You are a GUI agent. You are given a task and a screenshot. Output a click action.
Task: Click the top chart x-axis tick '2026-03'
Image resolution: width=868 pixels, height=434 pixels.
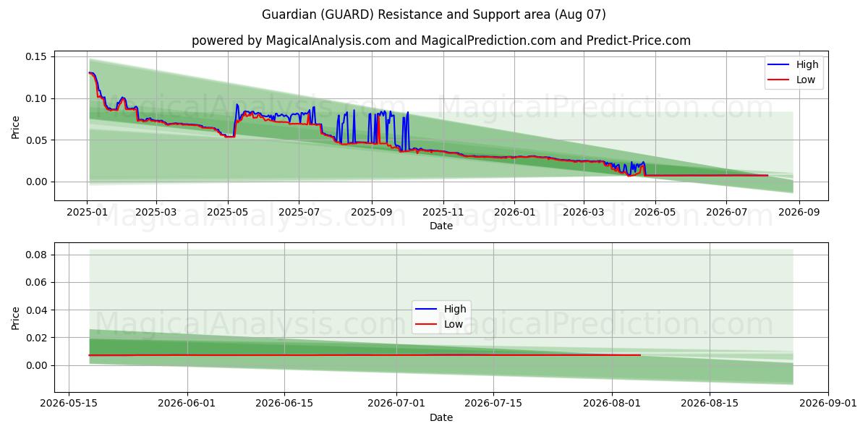tap(584, 213)
